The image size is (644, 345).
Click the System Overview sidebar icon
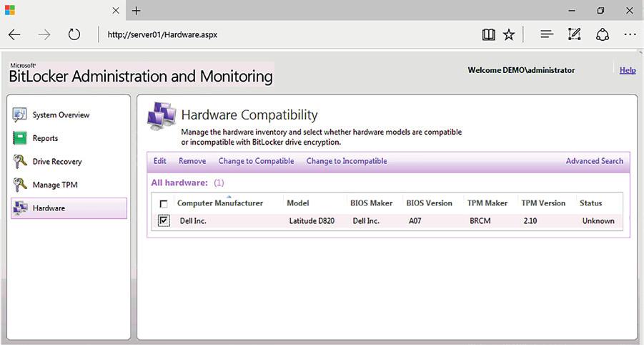[x=20, y=115]
